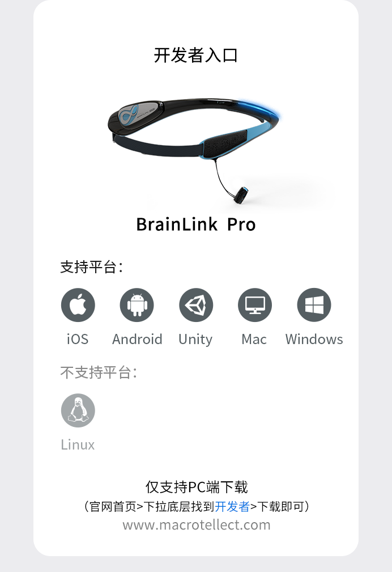Click the Windows logo icon
The height and width of the screenshot is (572, 392).
[314, 305]
